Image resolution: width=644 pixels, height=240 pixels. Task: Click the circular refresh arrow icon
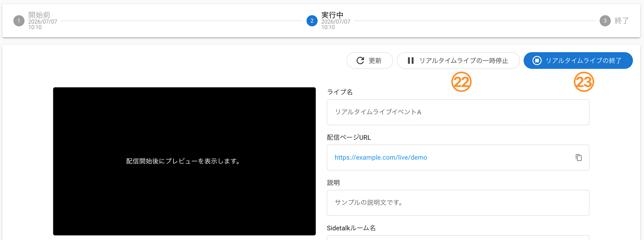[360, 61]
